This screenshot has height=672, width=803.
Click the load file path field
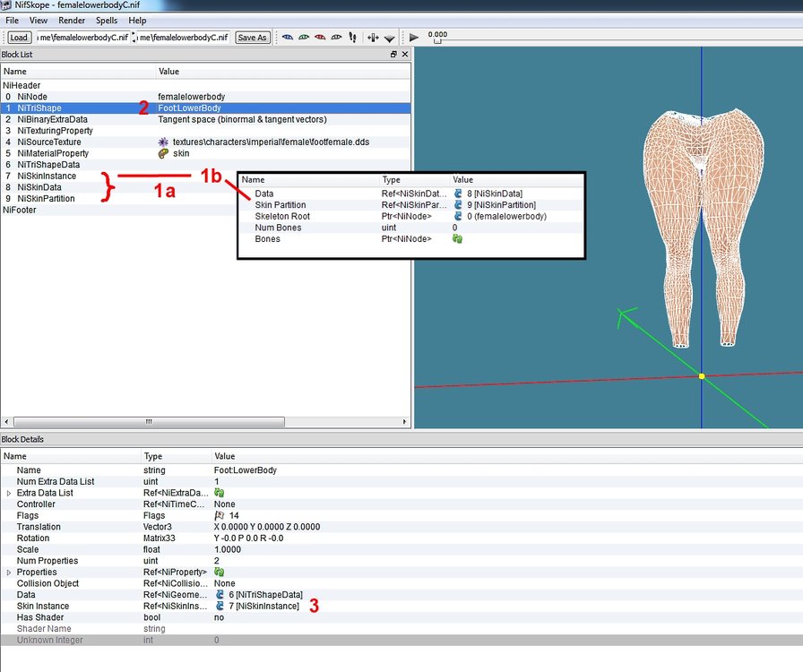tap(83, 38)
